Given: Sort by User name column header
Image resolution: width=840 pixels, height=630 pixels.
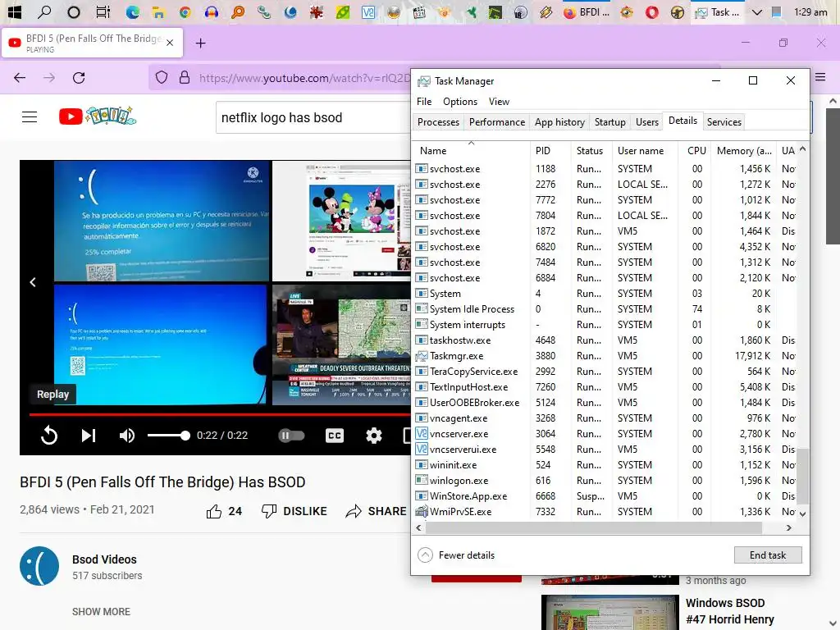Looking at the screenshot, I should 645,151.
